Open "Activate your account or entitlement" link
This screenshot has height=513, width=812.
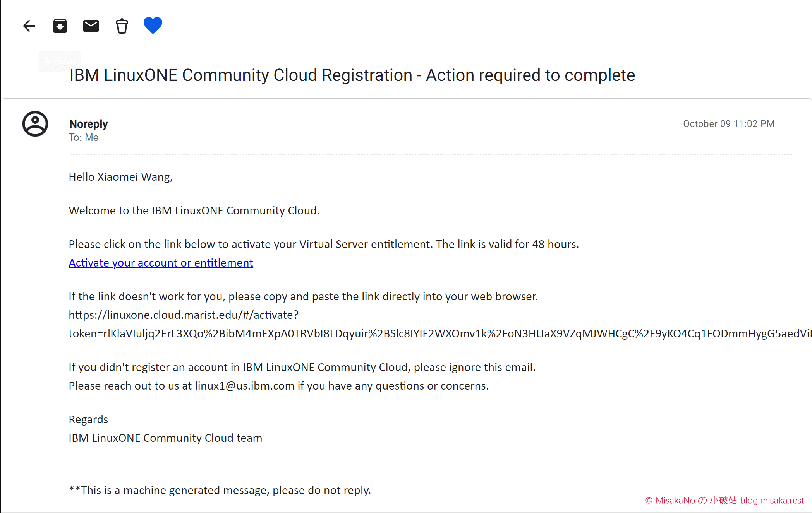(161, 263)
